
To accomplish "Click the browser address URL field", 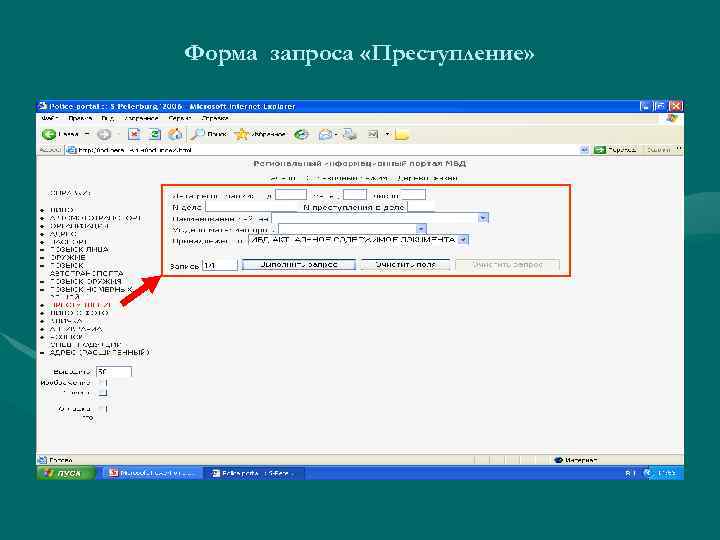I will click(x=328, y=150).
